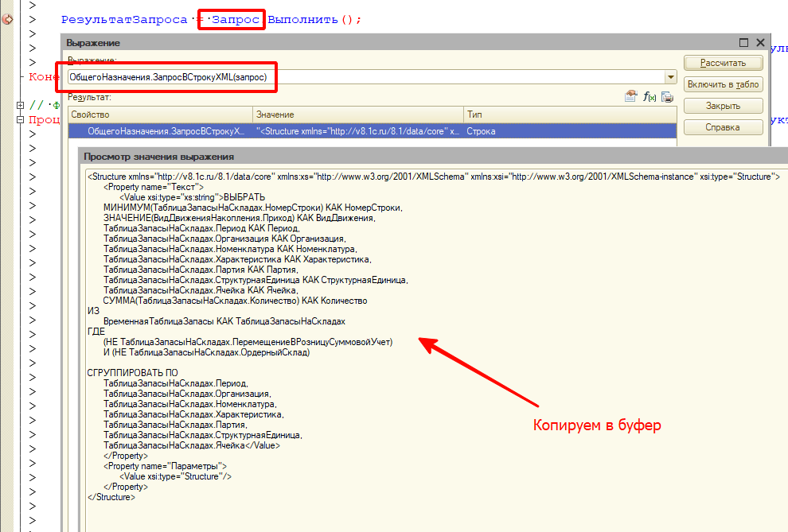Click the ГДЕ keyword line
788x532 pixels.
coord(96,332)
